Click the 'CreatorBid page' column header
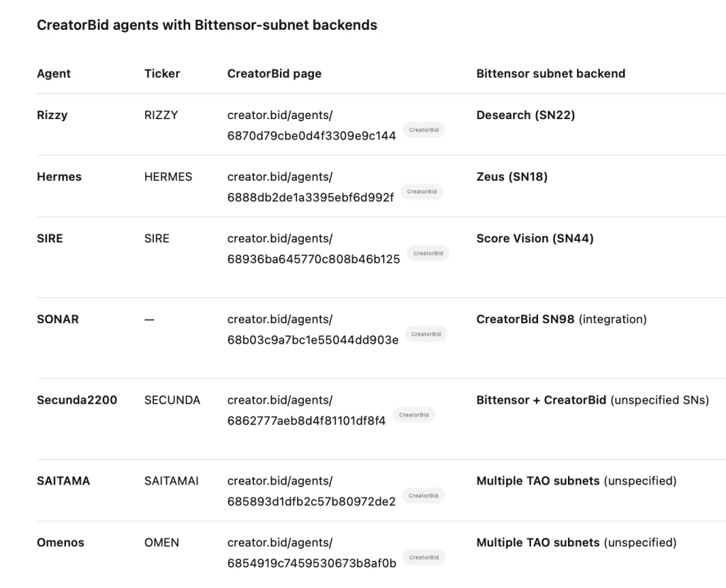726x588 pixels. 274,74
